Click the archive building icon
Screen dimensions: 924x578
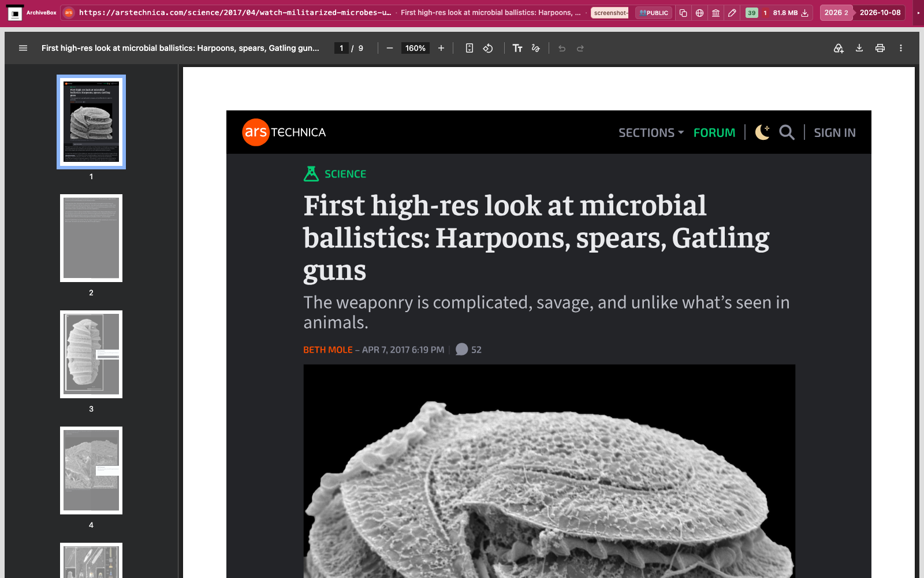point(716,13)
